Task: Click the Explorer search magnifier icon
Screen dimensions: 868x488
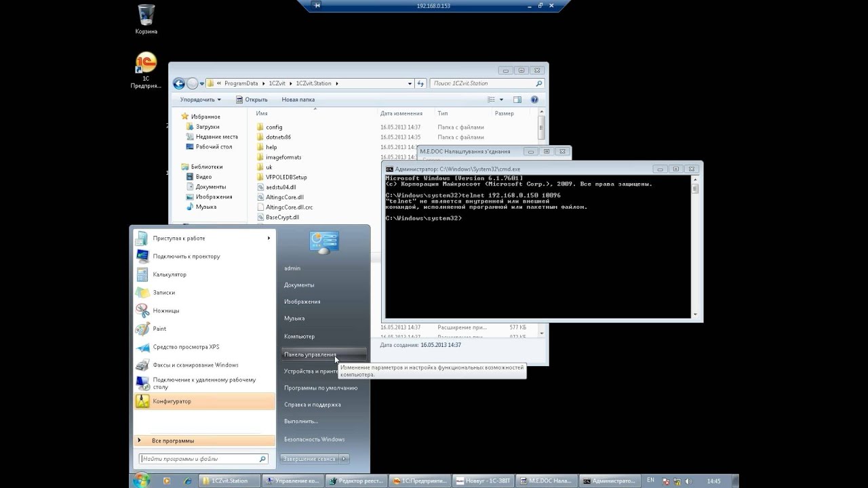Action: [539, 83]
